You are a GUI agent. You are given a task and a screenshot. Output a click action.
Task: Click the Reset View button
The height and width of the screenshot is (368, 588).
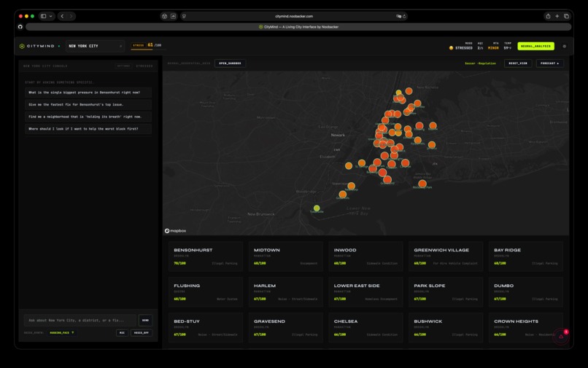[x=518, y=63]
